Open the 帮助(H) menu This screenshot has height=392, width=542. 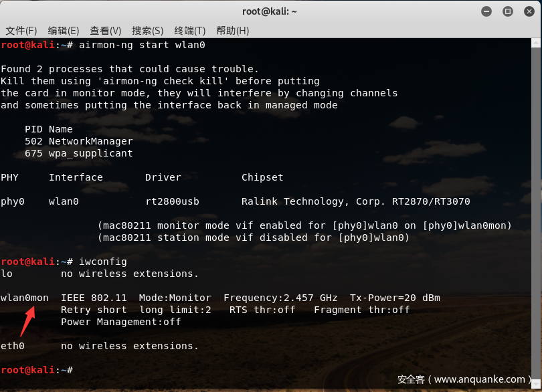(x=233, y=31)
